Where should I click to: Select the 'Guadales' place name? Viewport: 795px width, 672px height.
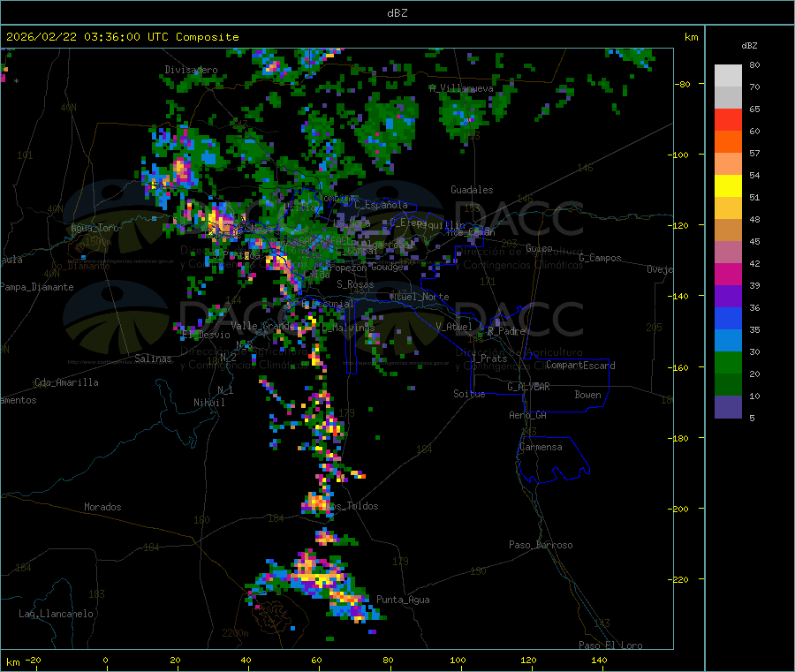pyautogui.click(x=472, y=190)
